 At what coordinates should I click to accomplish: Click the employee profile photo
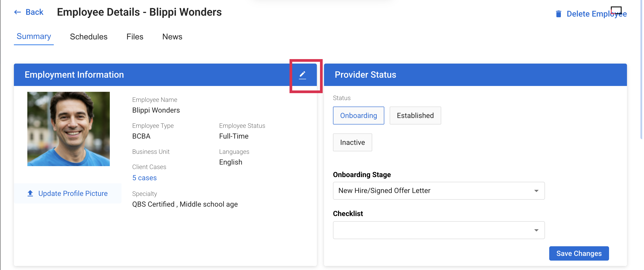tap(69, 129)
